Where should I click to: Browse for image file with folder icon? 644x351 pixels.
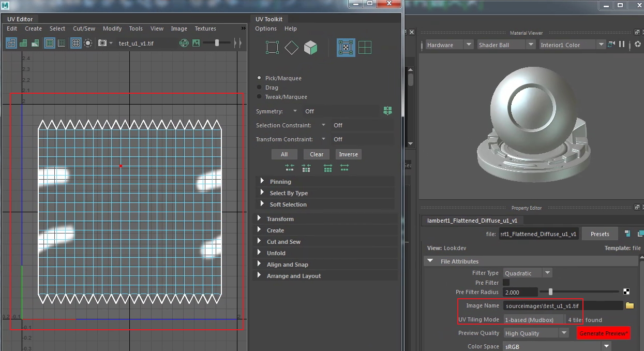tap(630, 306)
